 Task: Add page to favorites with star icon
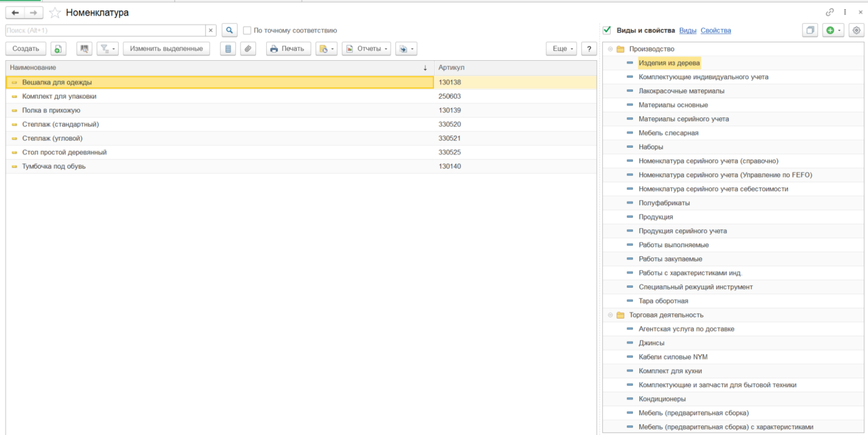pos(55,13)
